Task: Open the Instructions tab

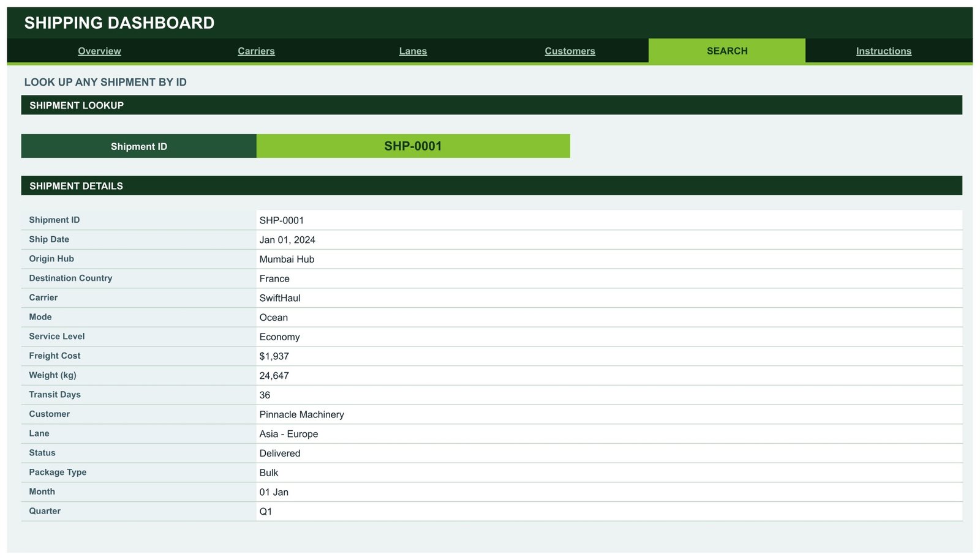Action: click(883, 51)
